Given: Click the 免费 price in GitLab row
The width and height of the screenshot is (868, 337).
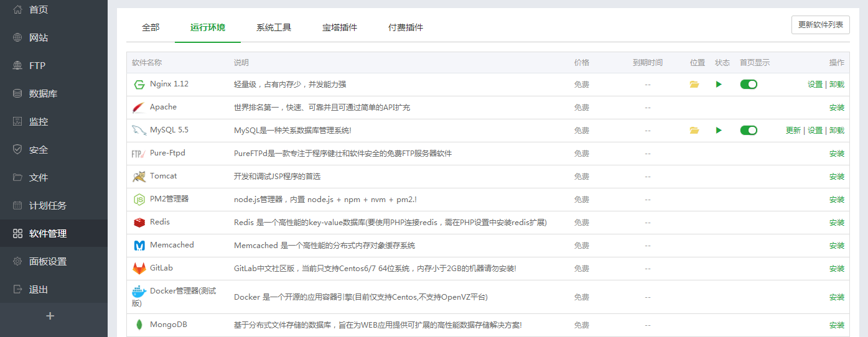Looking at the screenshot, I should point(582,269).
